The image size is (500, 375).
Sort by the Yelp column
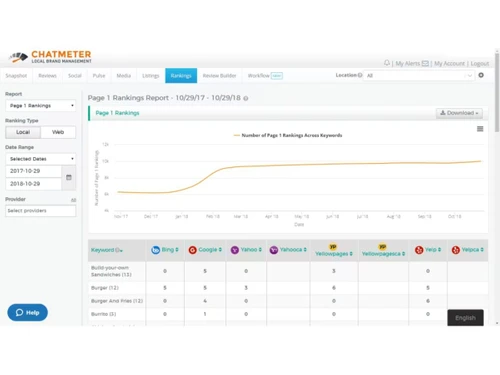coord(433,250)
